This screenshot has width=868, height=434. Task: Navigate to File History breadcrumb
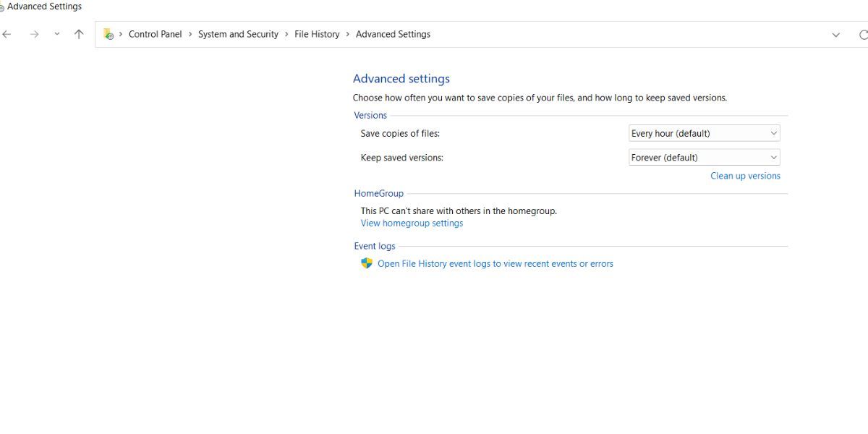click(x=317, y=34)
